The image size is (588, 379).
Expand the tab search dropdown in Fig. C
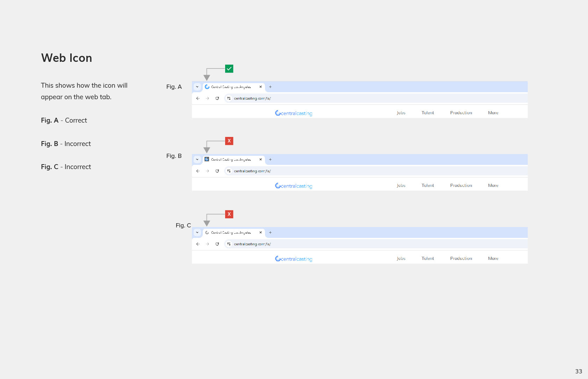pos(197,233)
